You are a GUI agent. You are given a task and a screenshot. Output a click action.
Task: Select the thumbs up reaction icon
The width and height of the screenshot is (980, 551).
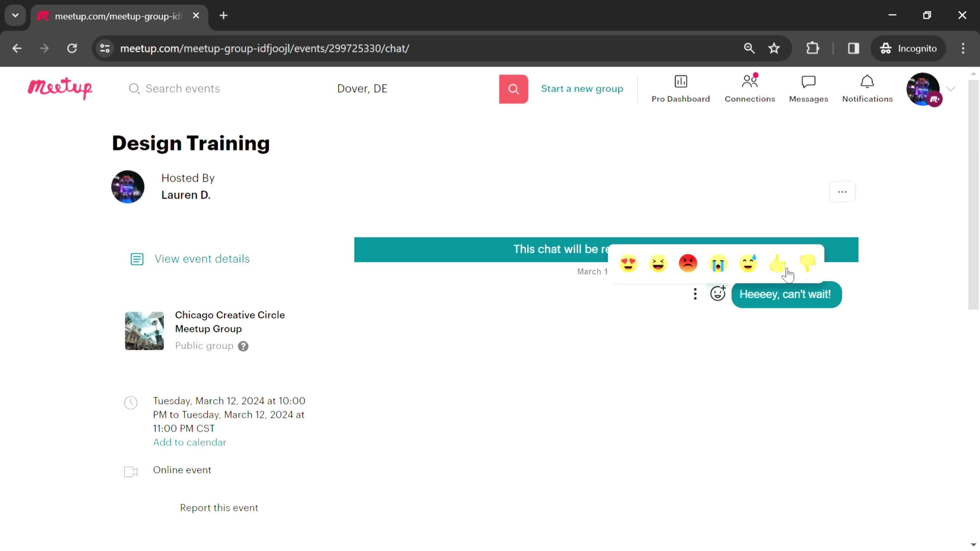[x=778, y=263]
